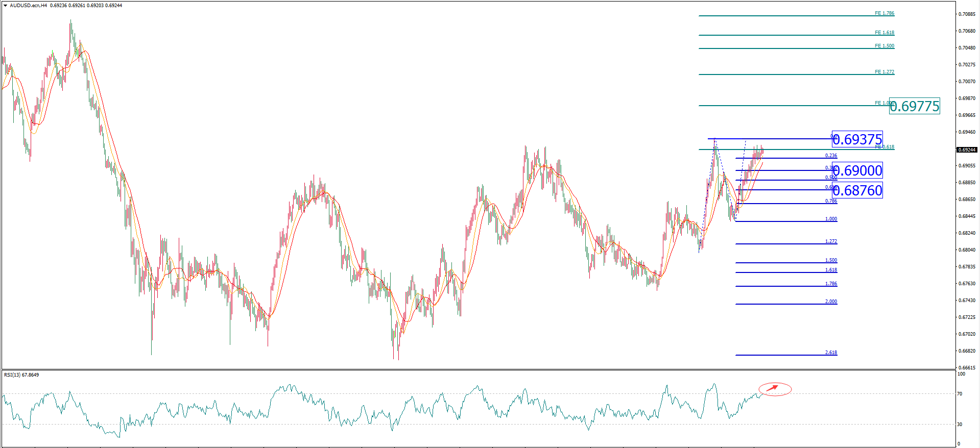
Task: Click the 0.70070 price axis value
Action: point(967,82)
